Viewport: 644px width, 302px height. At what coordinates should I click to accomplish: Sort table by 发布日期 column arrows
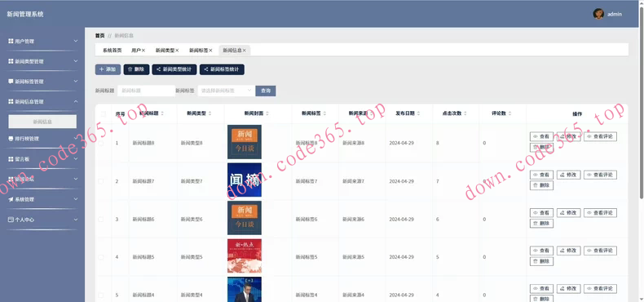[x=418, y=113]
